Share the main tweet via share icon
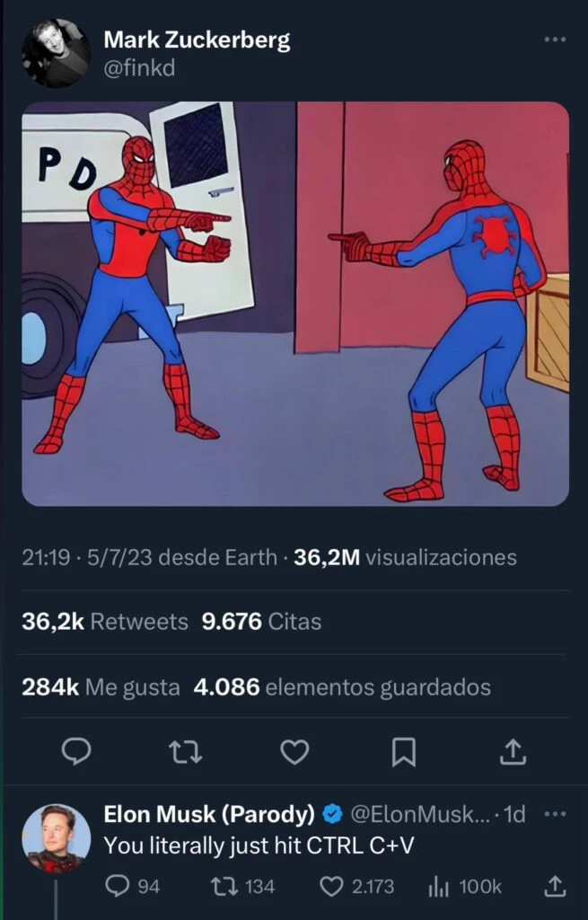 coord(513,752)
